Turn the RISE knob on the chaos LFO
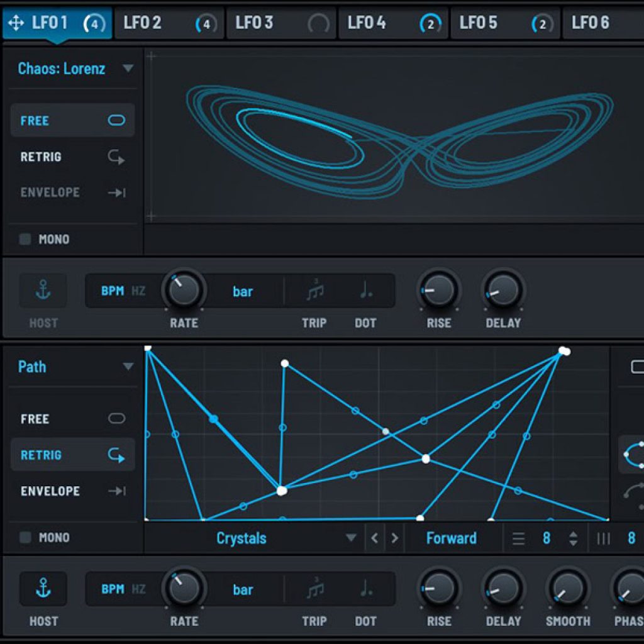The width and height of the screenshot is (644, 644). [x=438, y=290]
